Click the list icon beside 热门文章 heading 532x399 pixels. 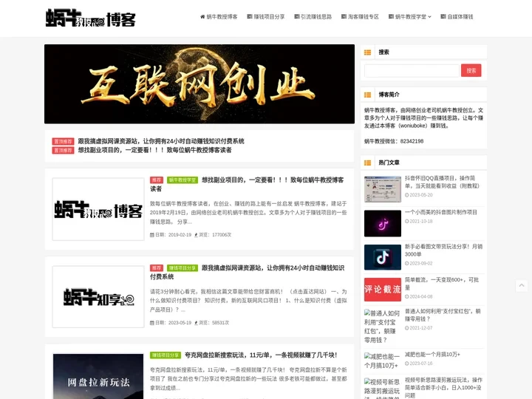pos(367,163)
